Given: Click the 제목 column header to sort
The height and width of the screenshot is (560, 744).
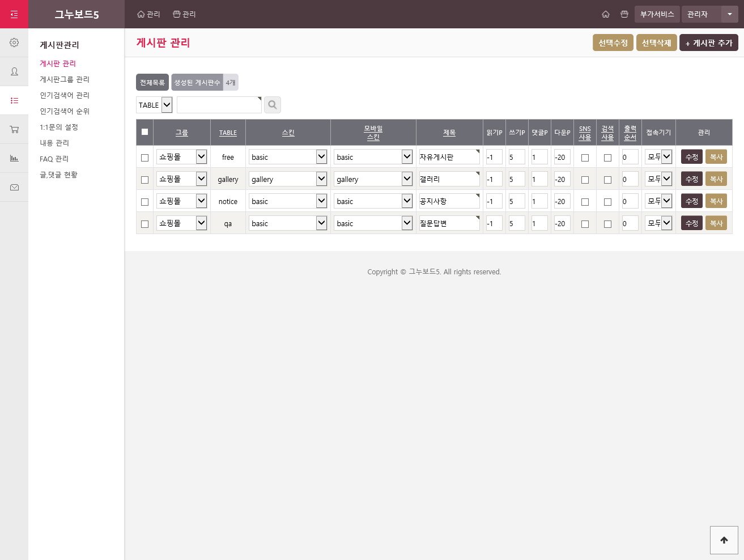Looking at the screenshot, I should pyautogui.click(x=449, y=133).
